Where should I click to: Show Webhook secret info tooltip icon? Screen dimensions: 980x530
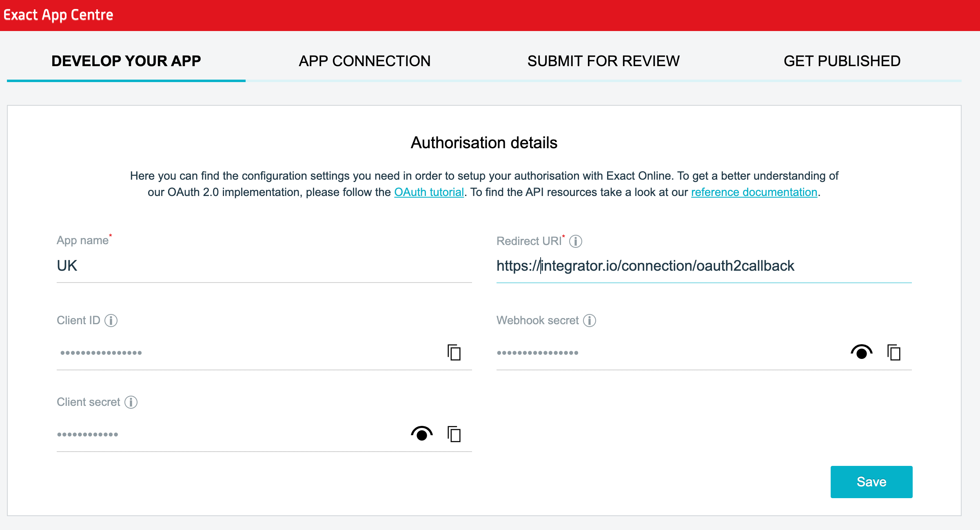(x=590, y=321)
